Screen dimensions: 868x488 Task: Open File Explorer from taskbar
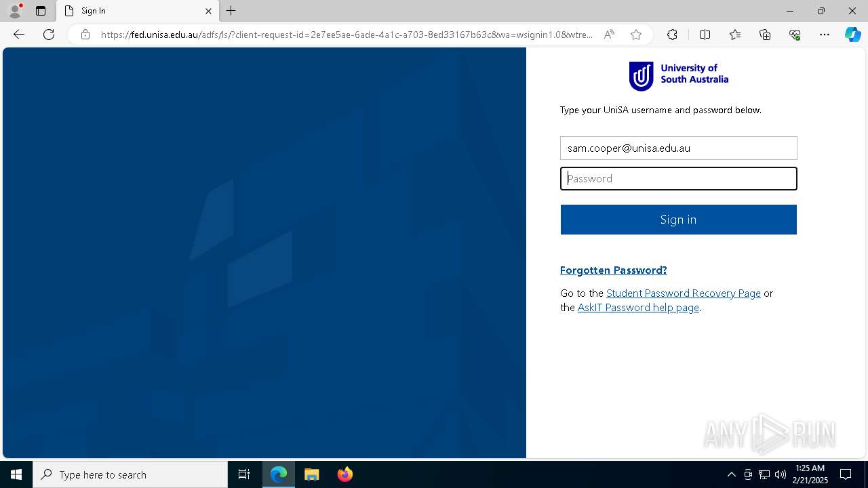pyautogui.click(x=312, y=474)
